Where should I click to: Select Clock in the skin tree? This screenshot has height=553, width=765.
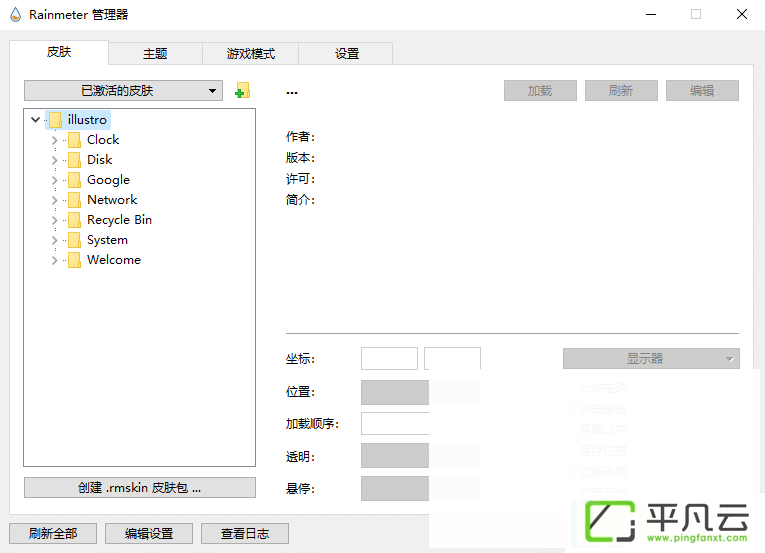(x=103, y=140)
